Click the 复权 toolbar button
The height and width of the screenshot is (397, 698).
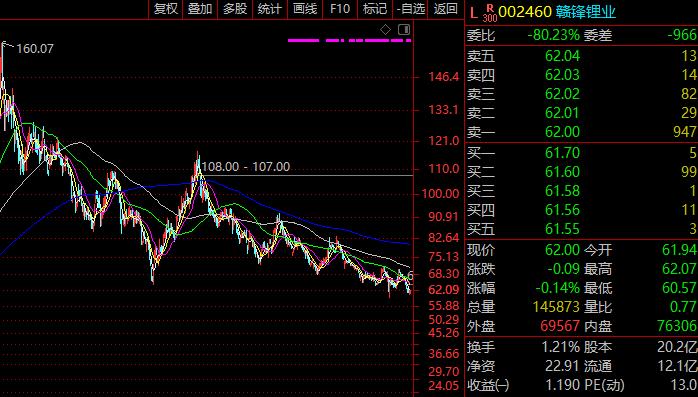(166, 9)
